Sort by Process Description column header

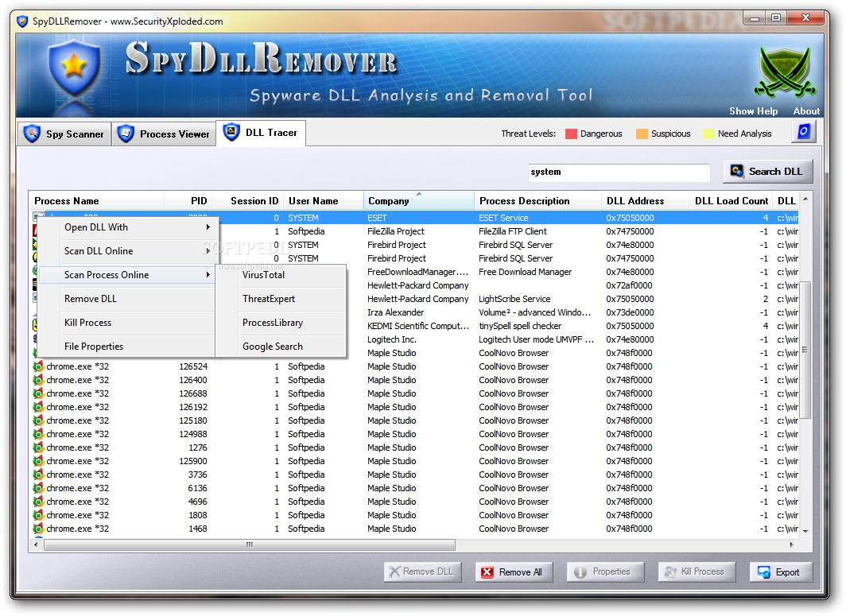[538, 201]
